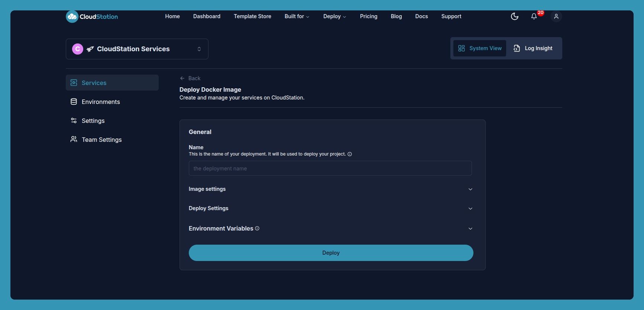Viewport: 644px width, 310px height.
Task: Open the Pricing page
Action: [x=369, y=16]
